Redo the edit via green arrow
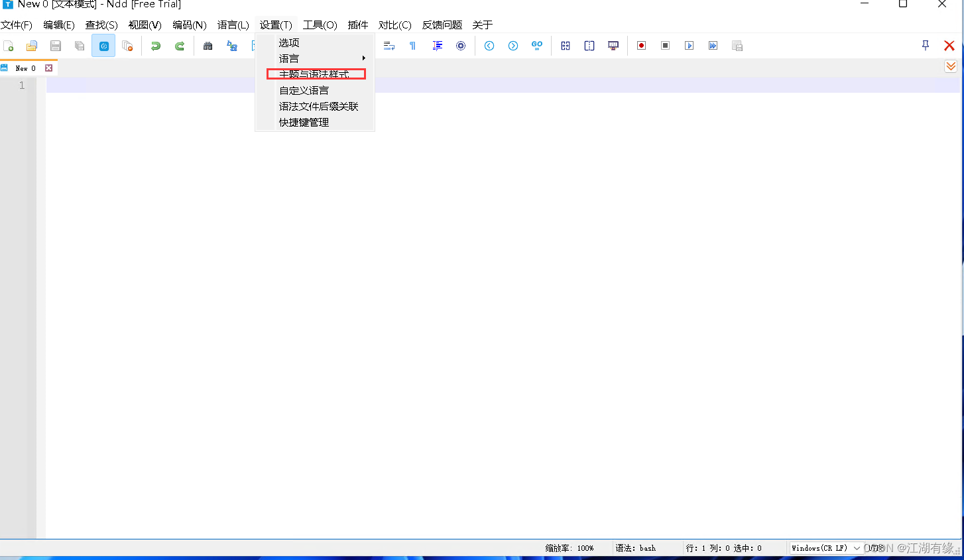 click(180, 46)
